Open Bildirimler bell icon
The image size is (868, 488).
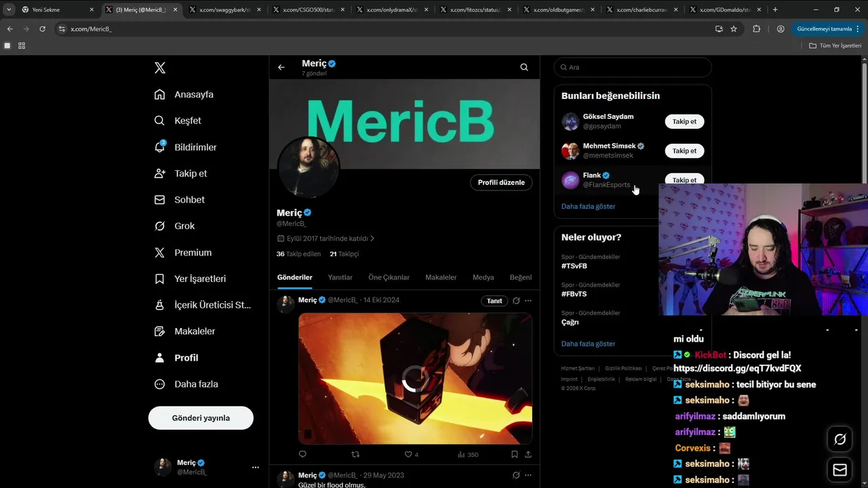(159, 147)
